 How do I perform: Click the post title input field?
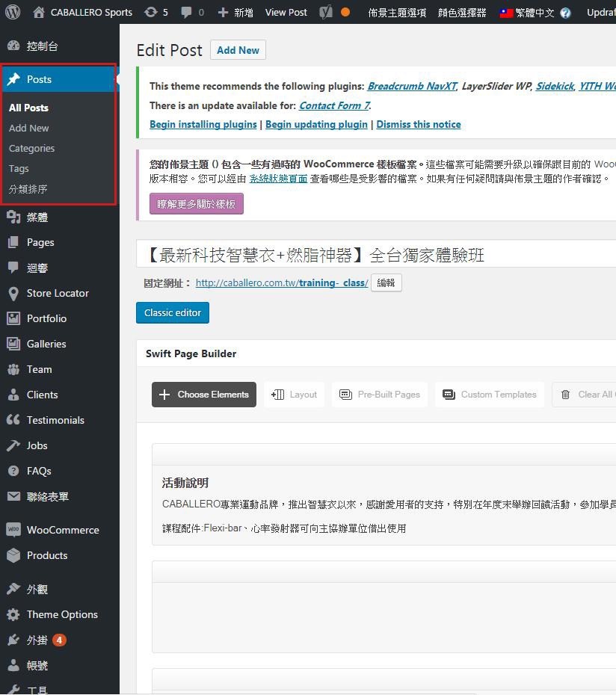[x=376, y=254]
